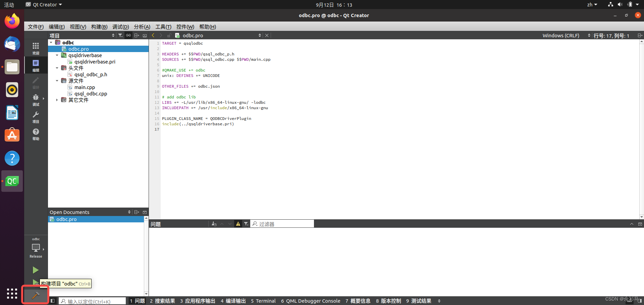Switch to Edit (编辑) mode
The image size is (644, 305).
point(36,65)
